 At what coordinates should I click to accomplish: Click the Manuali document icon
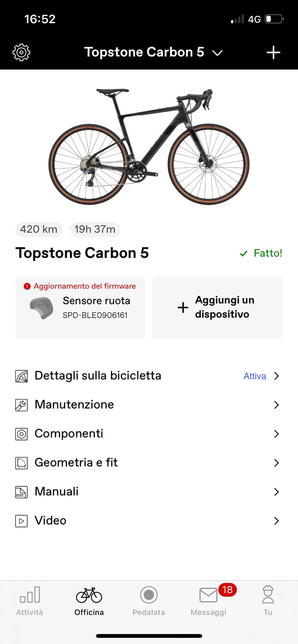tap(22, 492)
